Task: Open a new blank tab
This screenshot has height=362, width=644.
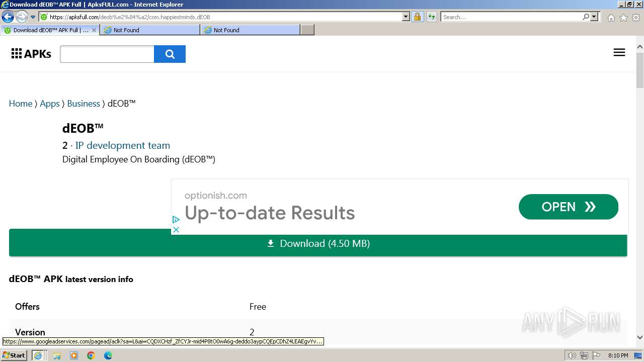Action: click(307, 30)
